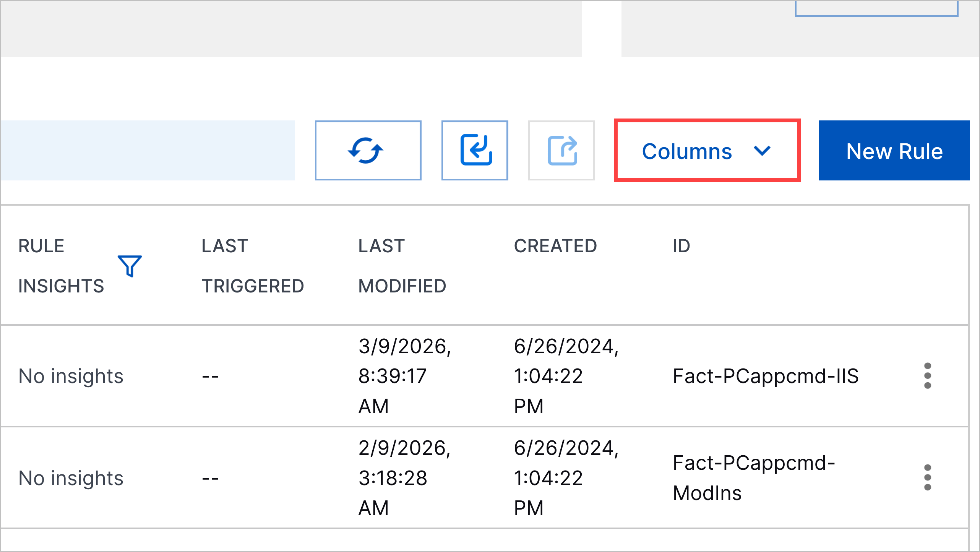Open actions menu for Fact-PCappcmd-ModIns rule

pyautogui.click(x=928, y=477)
